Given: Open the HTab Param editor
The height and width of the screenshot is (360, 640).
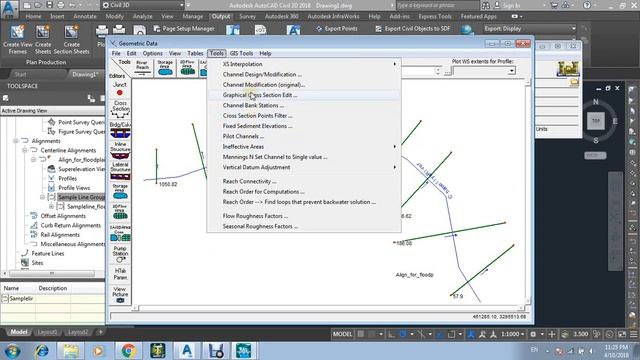Looking at the screenshot, I should pyautogui.click(x=120, y=274).
